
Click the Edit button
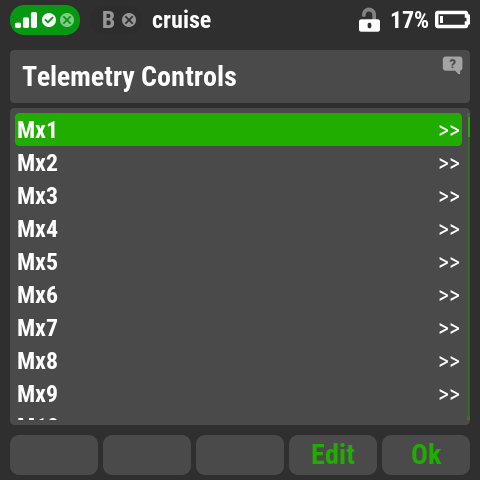pyautogui.click(x=333, y=455)
